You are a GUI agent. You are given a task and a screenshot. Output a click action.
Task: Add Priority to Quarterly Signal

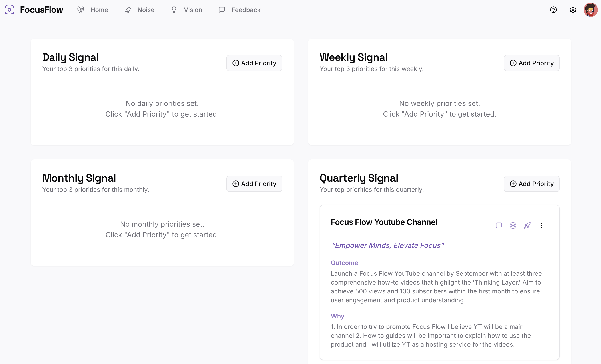tap(531, 184)
